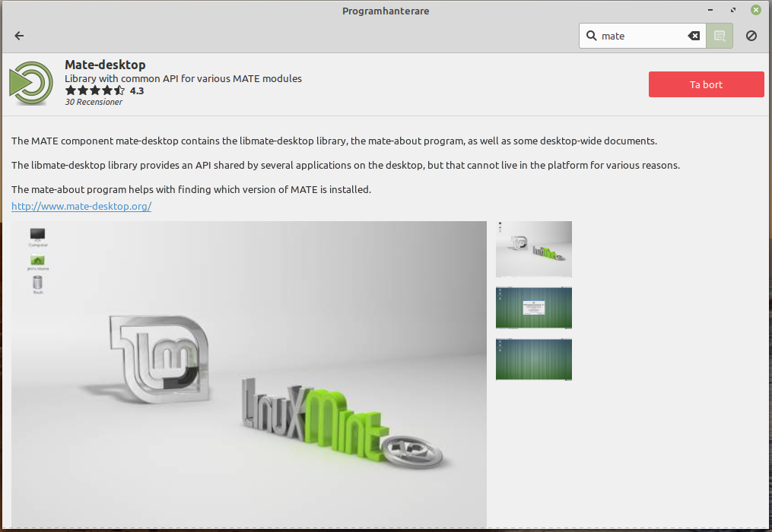Maximize the Programhanterare window
The image size is (772, 532).
[733, 10]
